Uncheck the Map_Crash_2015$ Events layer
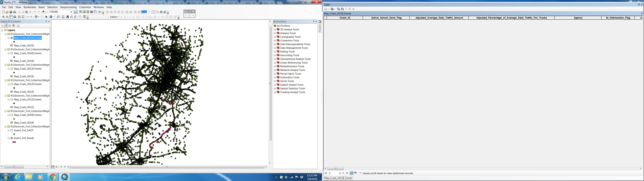644x181 pixels. point(12,38)
